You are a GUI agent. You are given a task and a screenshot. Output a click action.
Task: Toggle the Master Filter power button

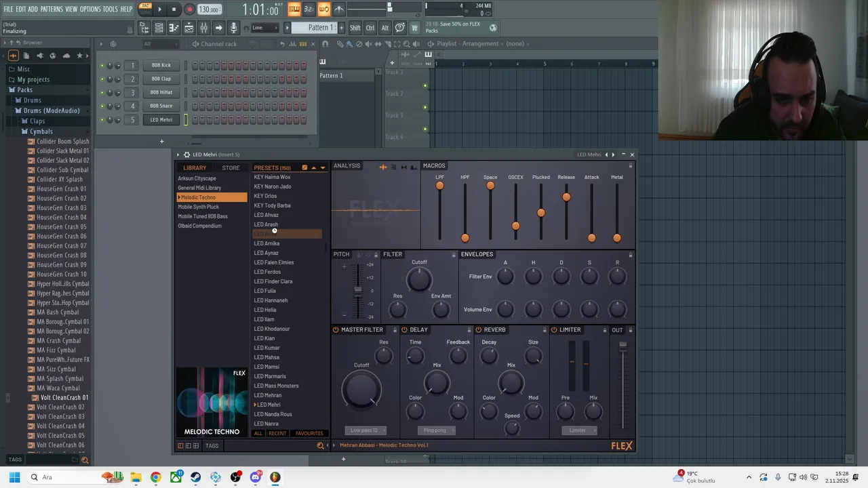click(x=336, y=330)
